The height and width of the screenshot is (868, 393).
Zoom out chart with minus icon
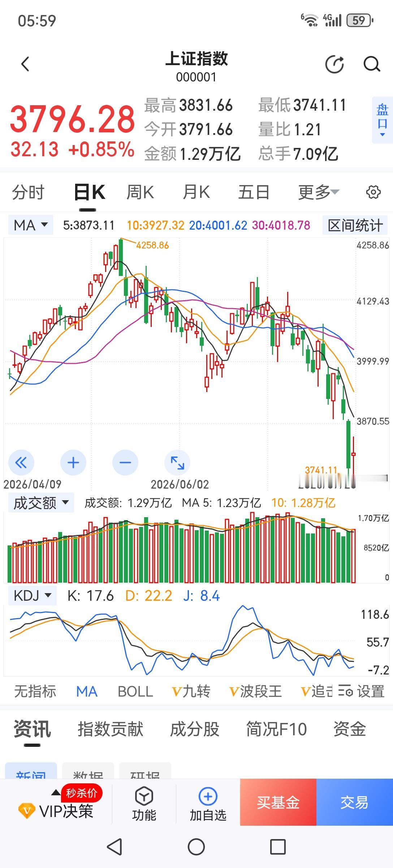click(125, 463)
